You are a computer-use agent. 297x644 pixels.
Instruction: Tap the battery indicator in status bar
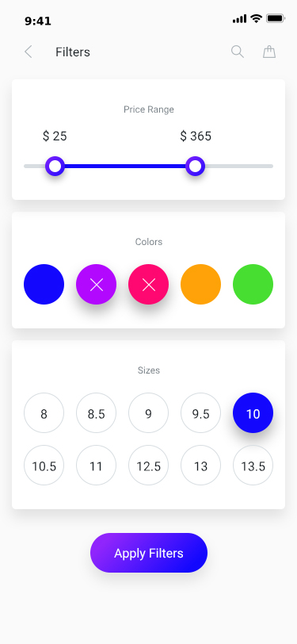276,18
